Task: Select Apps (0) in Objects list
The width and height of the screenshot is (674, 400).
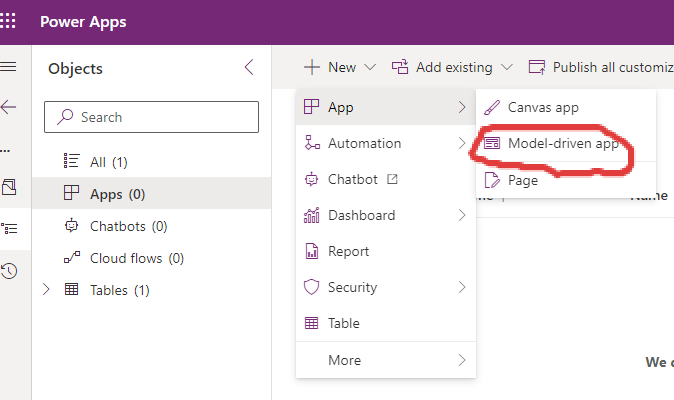Action: pos(117,194)
